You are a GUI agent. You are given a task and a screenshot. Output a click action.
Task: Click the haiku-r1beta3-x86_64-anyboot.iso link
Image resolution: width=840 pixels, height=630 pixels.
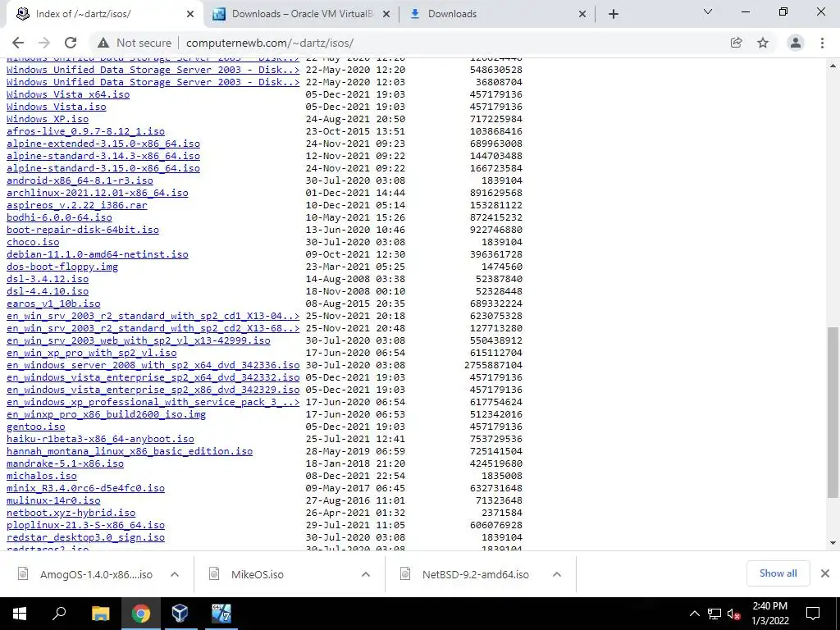click(x=100, y=440)
